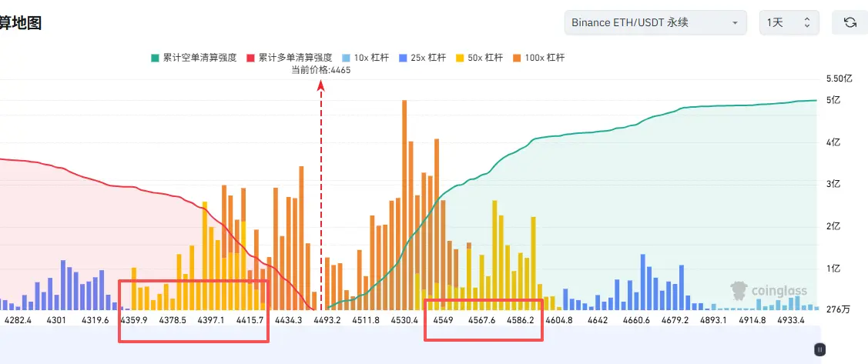The height and width of the screenshot is (364, 868).
Task: Toggle the 25x 杠杆 legend series
Action: coord(424,58)
